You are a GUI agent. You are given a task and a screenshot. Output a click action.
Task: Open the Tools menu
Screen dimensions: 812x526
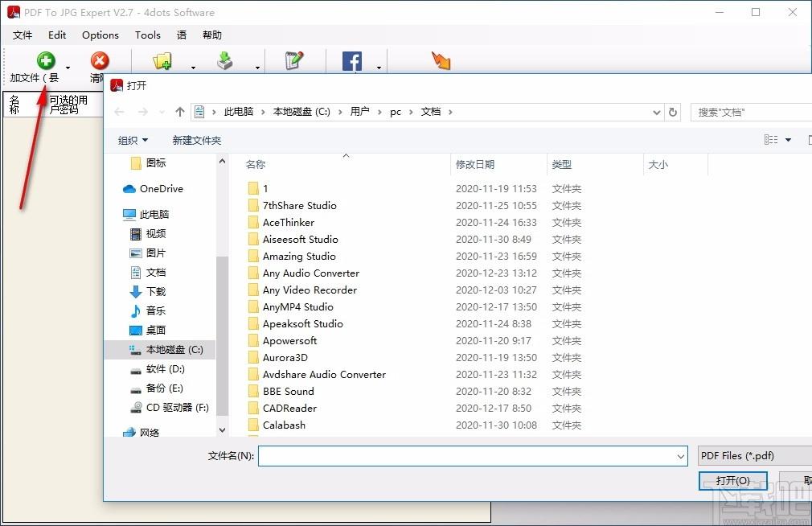tap(148, 35)
